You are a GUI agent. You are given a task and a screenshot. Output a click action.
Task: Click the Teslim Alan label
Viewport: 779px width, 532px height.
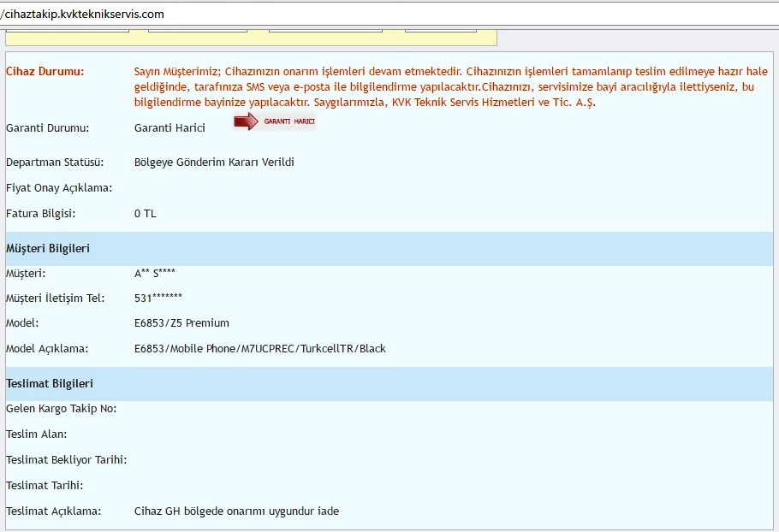click(36, 434)
